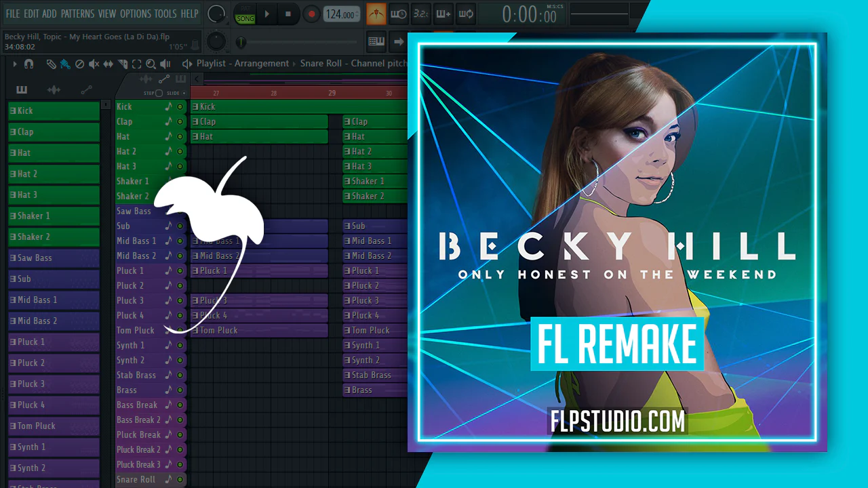Mute the Clap track with its green LED
Screen dimensions: 868x488
180,121
